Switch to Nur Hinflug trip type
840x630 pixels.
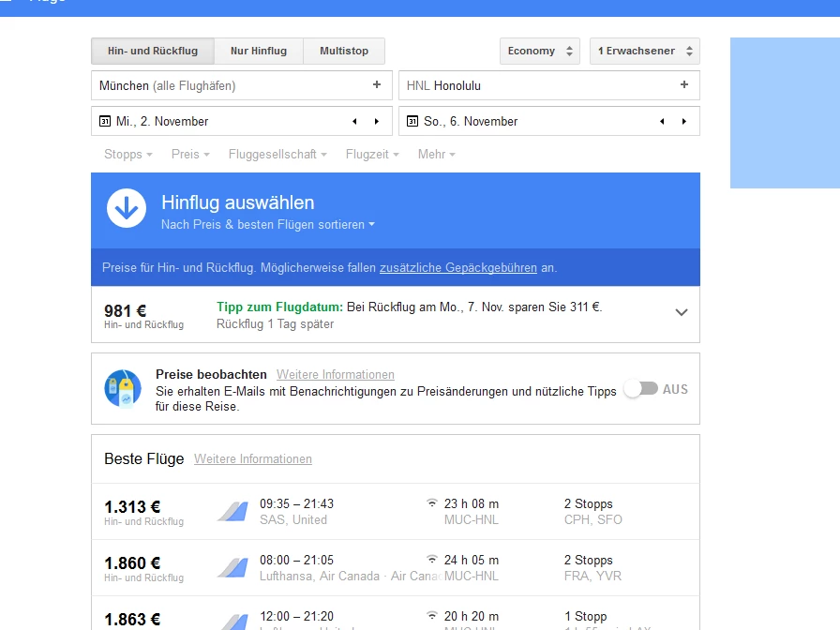(x=259, y=51)
